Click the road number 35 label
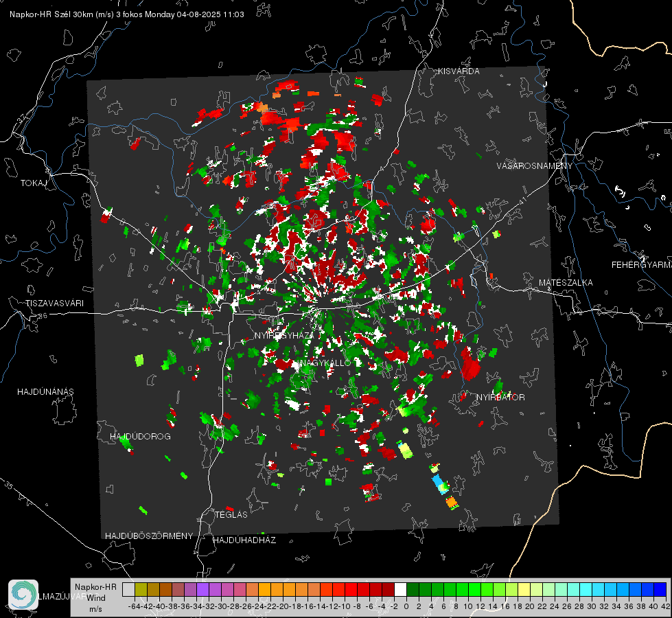Screen dimensions: 672x618 point(9,485)
